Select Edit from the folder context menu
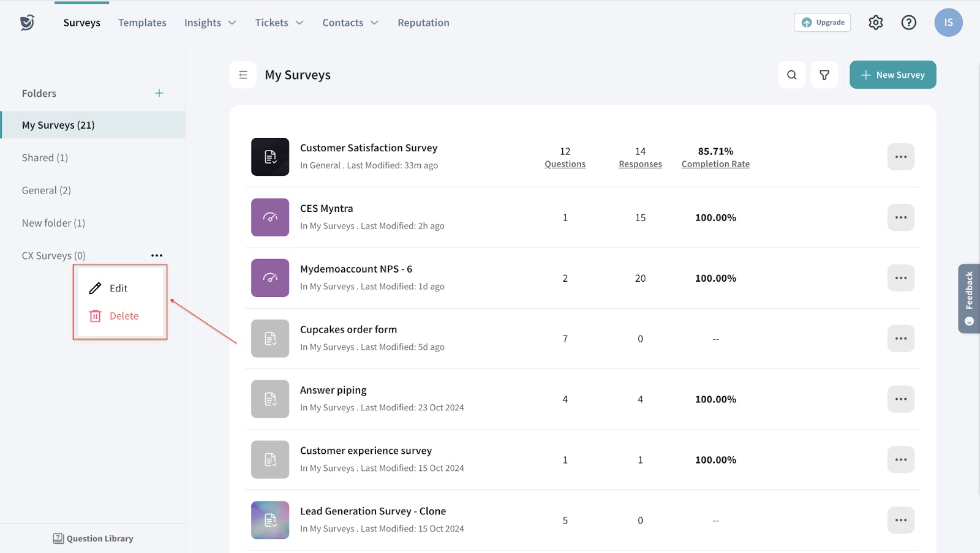This screenshot has height=553, width=980. click(118, 288)
